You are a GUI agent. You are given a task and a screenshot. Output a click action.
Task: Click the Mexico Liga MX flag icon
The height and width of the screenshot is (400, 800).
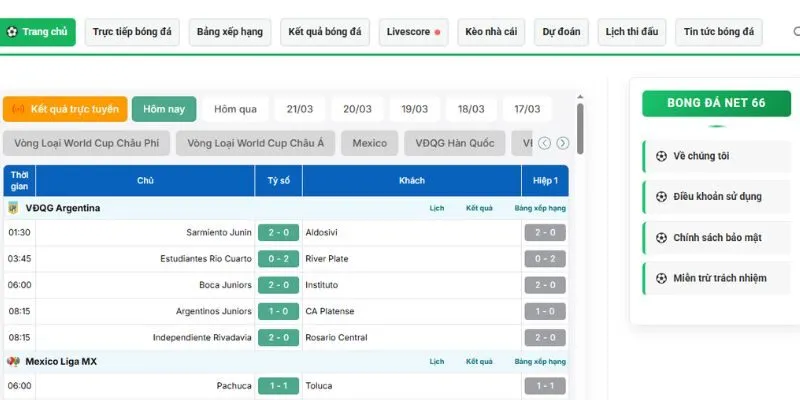[x=14, y=361]
